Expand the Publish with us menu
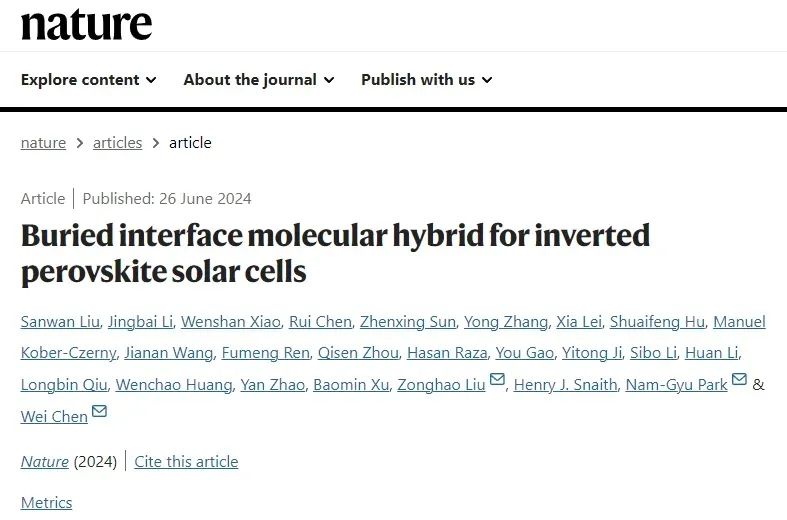This screenshot has height=520, width=787. [x=426, y=80]
